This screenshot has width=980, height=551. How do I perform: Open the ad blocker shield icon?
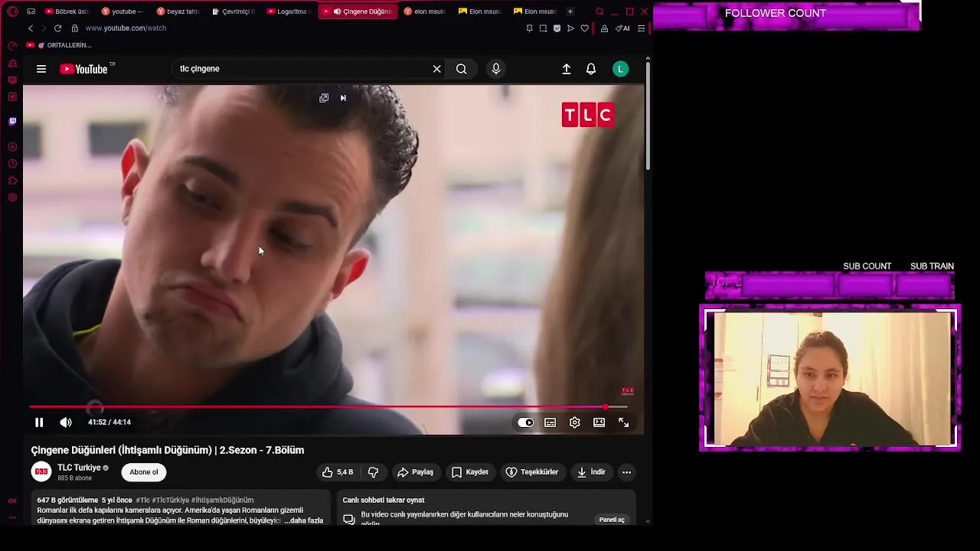[x=557, y=28]
